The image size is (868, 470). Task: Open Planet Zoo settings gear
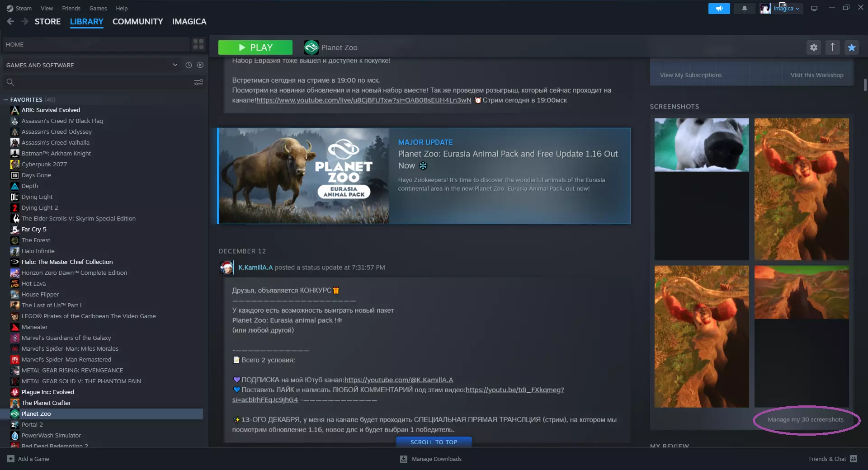click(x=814, y=47)
